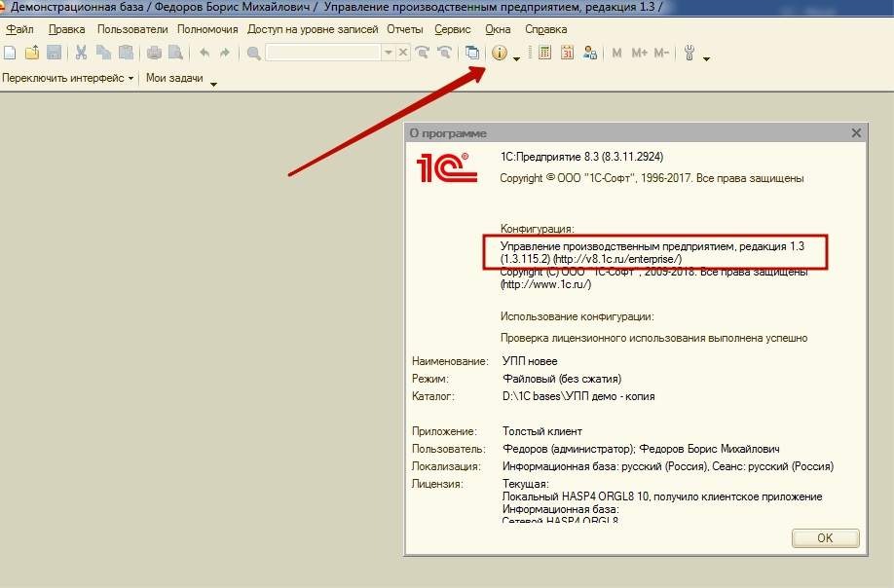Click the M memory button
Screen dimensions: 894x588
pos(616,53)
